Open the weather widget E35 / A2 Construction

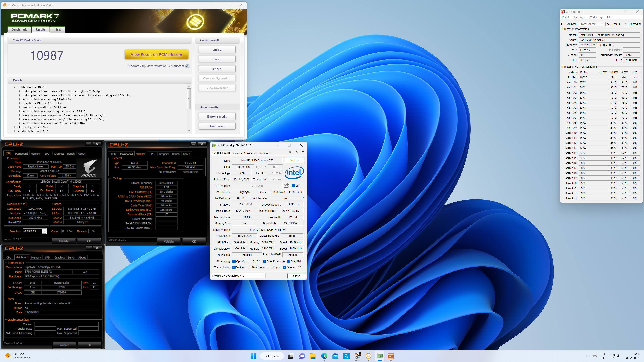coord(17,356)
